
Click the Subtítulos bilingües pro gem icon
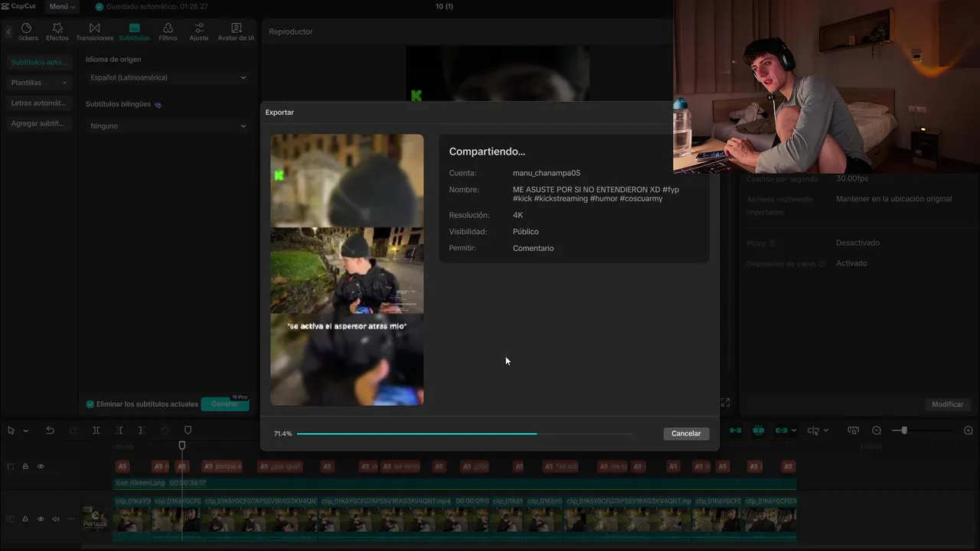click(x=158, y=104)
